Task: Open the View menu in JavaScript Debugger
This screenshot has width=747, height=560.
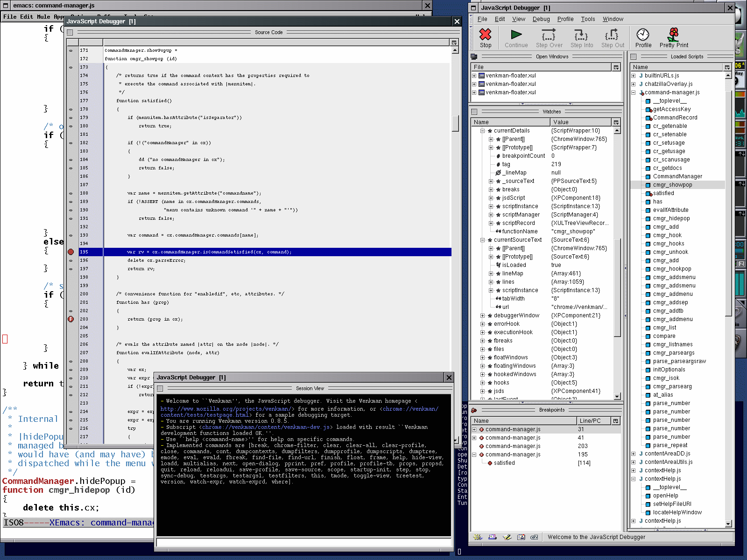Action: click(x=519, y=19)
